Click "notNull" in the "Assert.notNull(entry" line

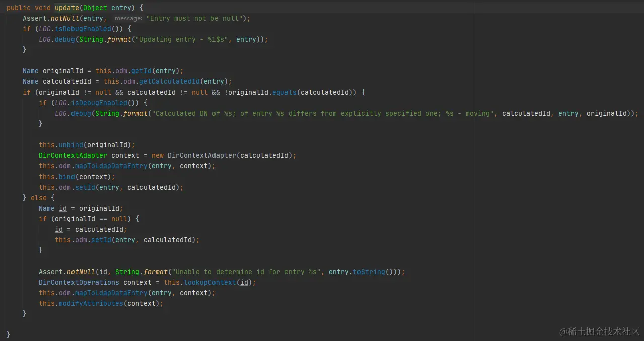[65, 18]
